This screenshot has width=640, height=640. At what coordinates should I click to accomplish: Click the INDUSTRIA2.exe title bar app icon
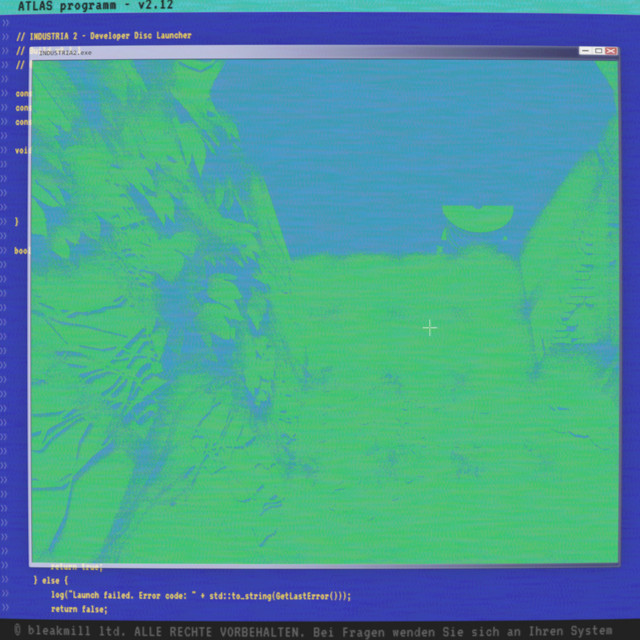36,51
